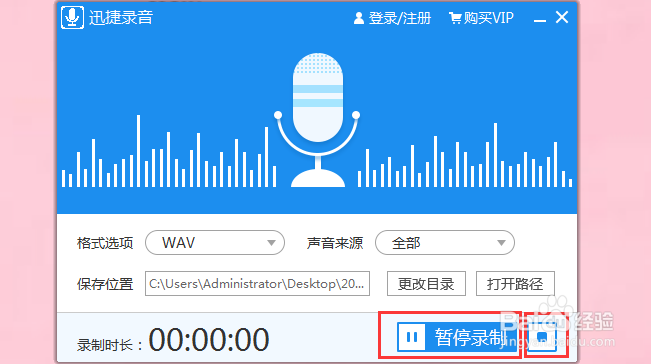
Task: Open 登录/注册 login link
Action: 392,18
